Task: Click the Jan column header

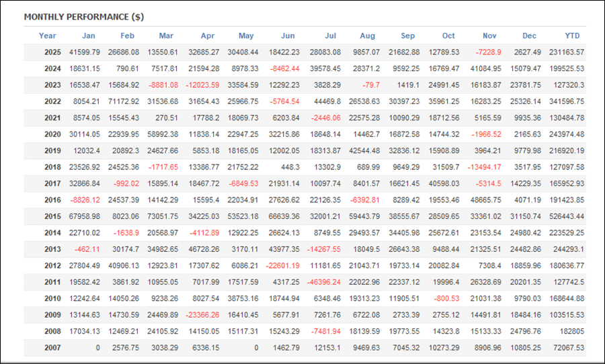Action: pyautogui.click(x=89, y=36)
